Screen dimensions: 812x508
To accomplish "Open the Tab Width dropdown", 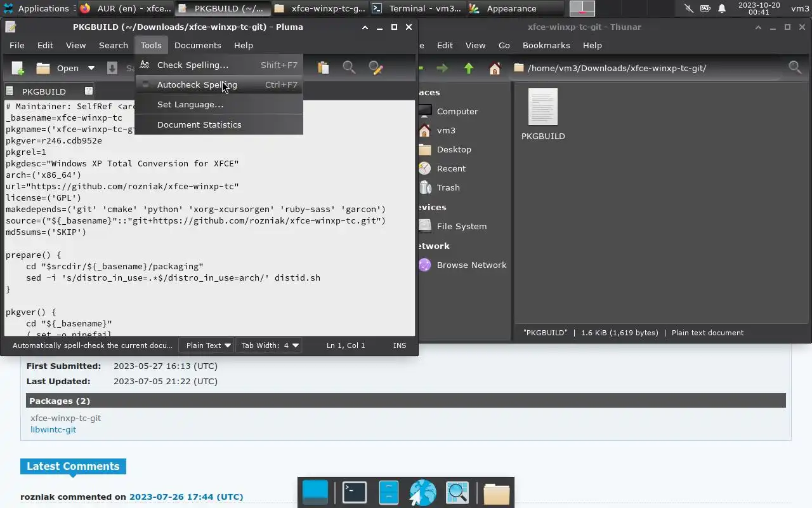I will pos(270,345).
